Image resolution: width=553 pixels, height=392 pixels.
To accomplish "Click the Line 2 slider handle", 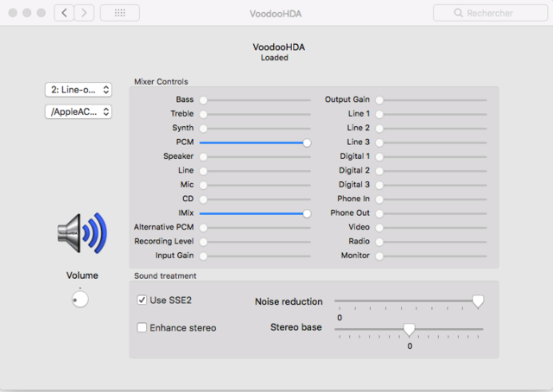I will pos(379,129).
